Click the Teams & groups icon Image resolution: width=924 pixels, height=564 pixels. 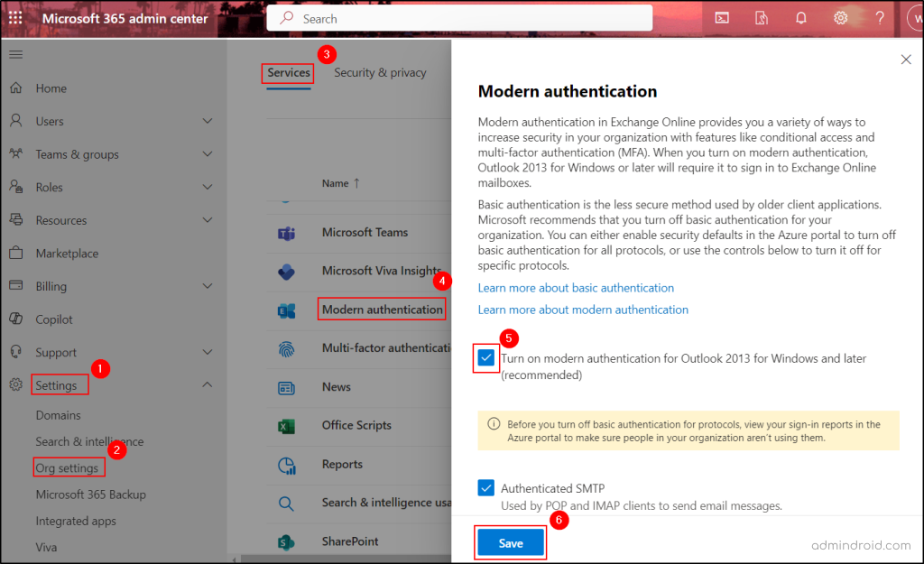16,153
